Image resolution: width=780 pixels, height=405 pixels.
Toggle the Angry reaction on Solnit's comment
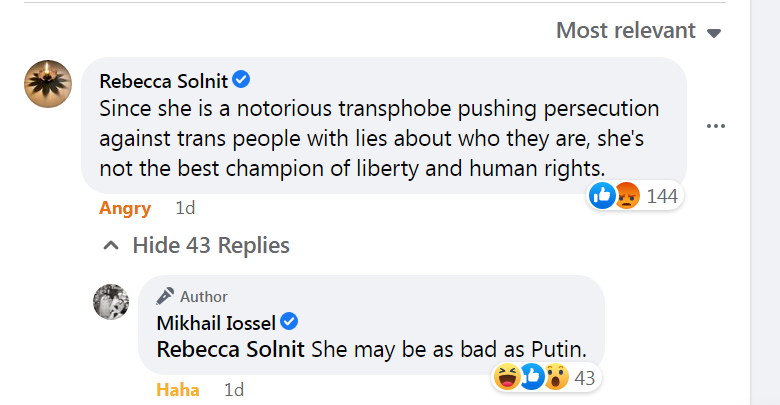(125, 208)
